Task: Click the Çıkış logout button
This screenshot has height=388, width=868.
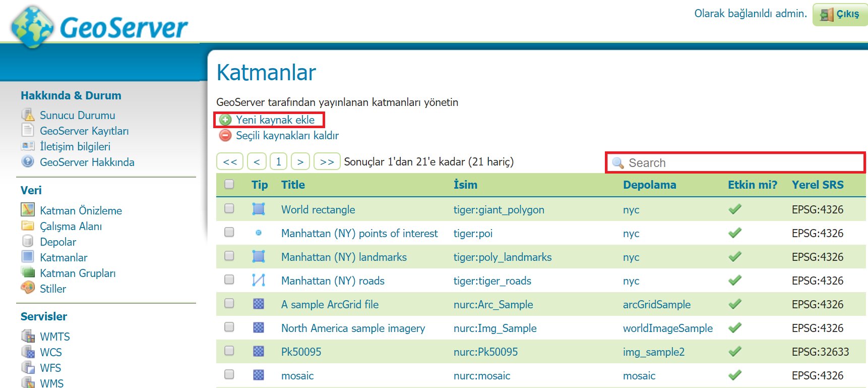Action: 840,14
